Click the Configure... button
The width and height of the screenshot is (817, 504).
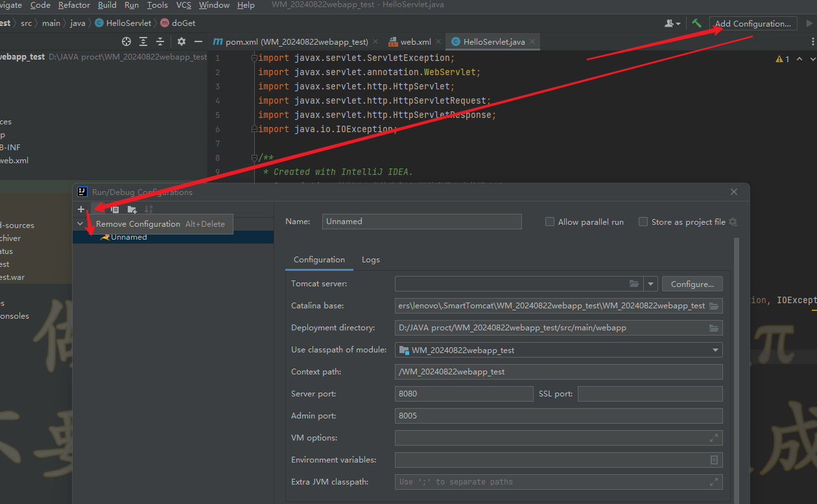692,284
